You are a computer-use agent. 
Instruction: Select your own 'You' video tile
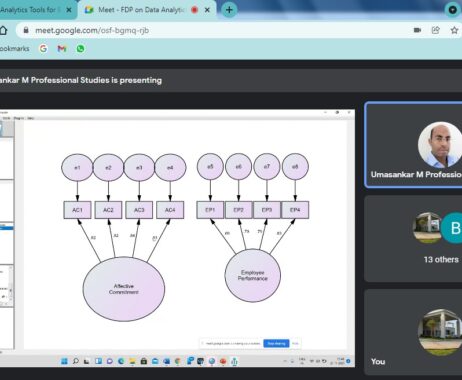414,332
